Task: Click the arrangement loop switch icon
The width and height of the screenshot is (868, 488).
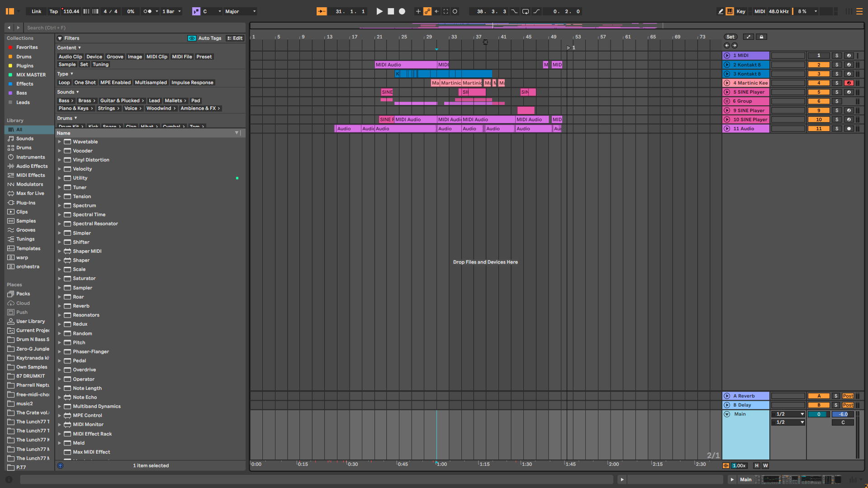Action: click(525, 11)
